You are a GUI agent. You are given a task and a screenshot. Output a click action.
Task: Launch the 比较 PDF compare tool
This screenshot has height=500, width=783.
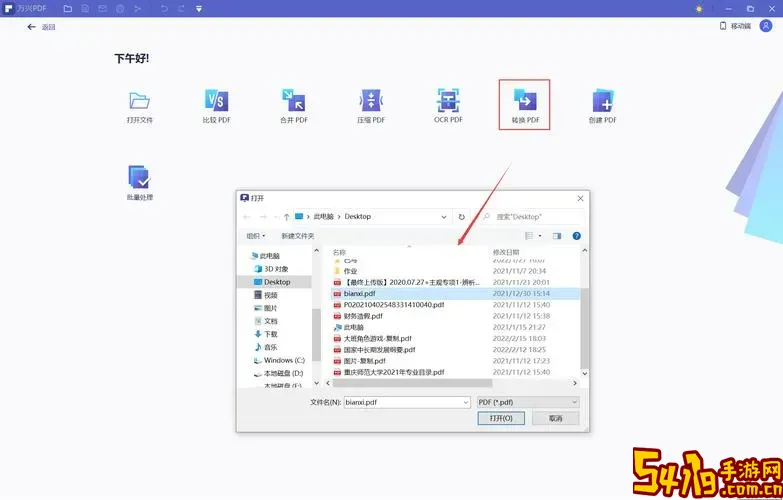pyautogui.click(x=216, y=107)
